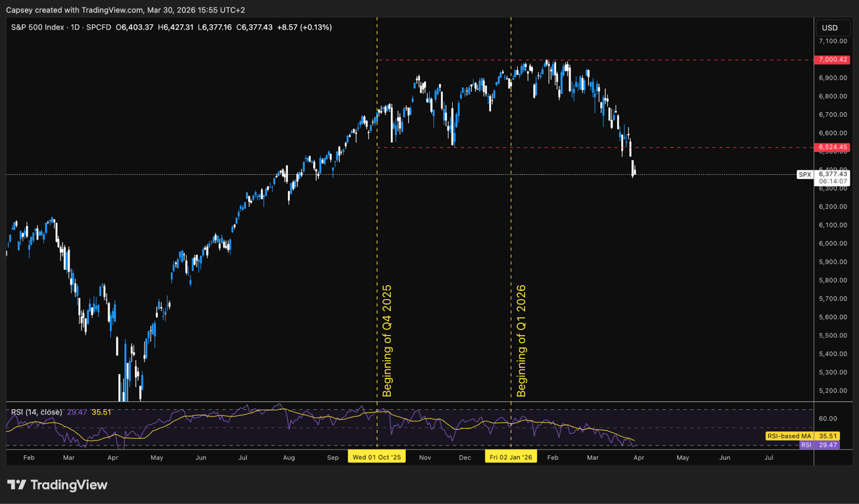Click the 6,377.43 close value on price scale

833,173
